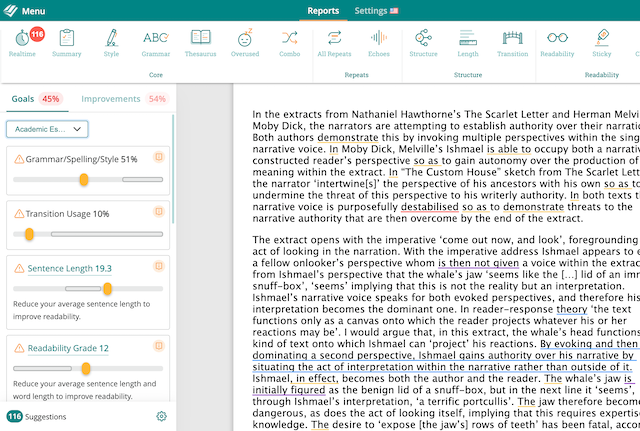Click the Improvements 54% score badge
The width and height of the screenshot is (640, 431).
[157, 99]
